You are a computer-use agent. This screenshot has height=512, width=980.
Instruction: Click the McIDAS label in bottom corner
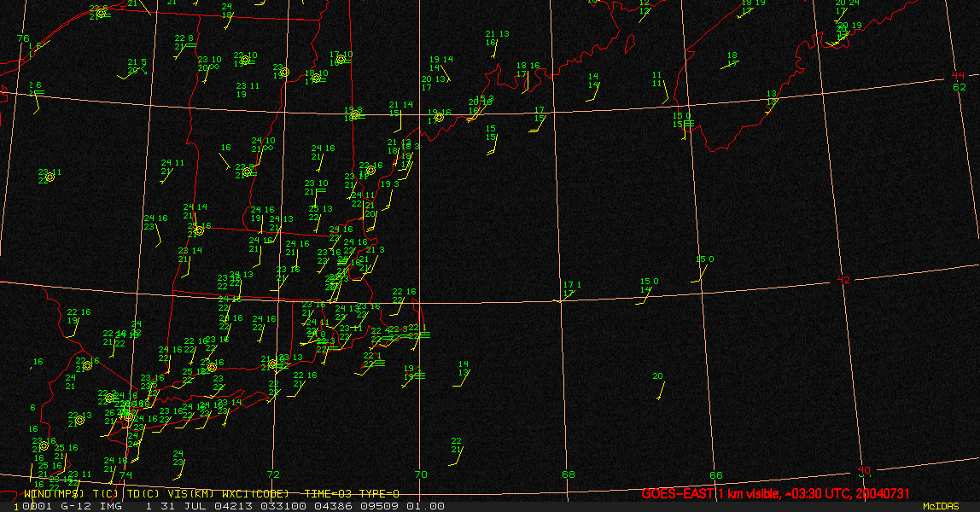pyautogui.click(x=941, y=506)
